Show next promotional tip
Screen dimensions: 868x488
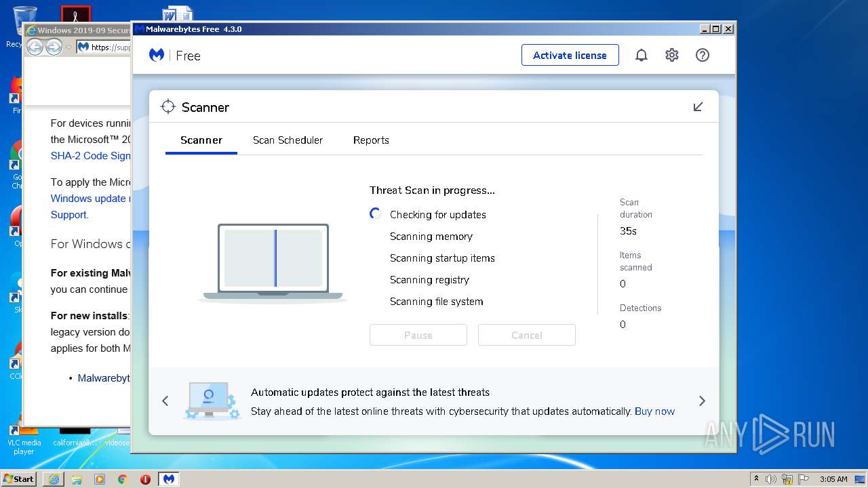pyautogui.click(x=702, y=401)
